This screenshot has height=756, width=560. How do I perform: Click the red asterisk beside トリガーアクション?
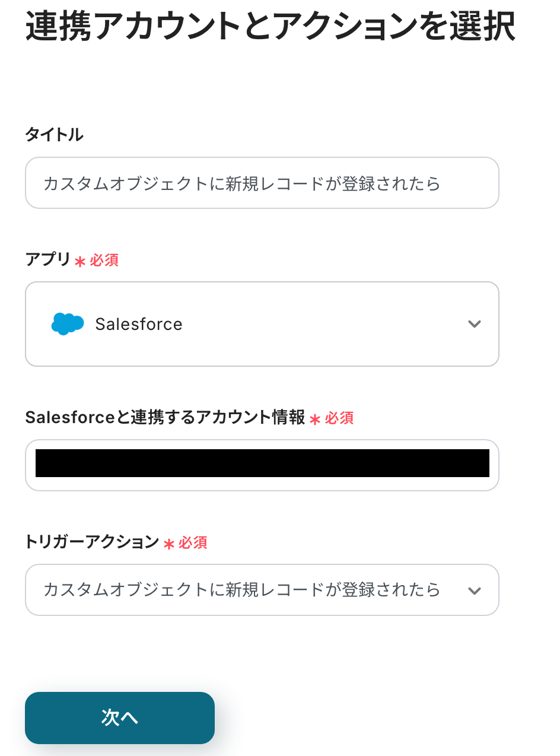click(x=169, y=544)
